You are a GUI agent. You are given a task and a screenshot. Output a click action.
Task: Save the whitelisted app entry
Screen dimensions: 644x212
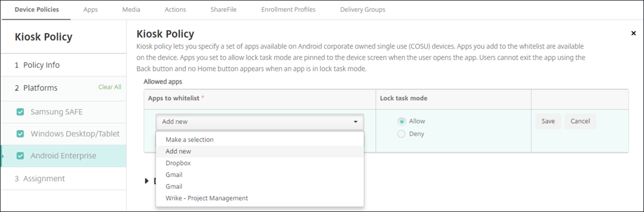click(x=548, y=121)
